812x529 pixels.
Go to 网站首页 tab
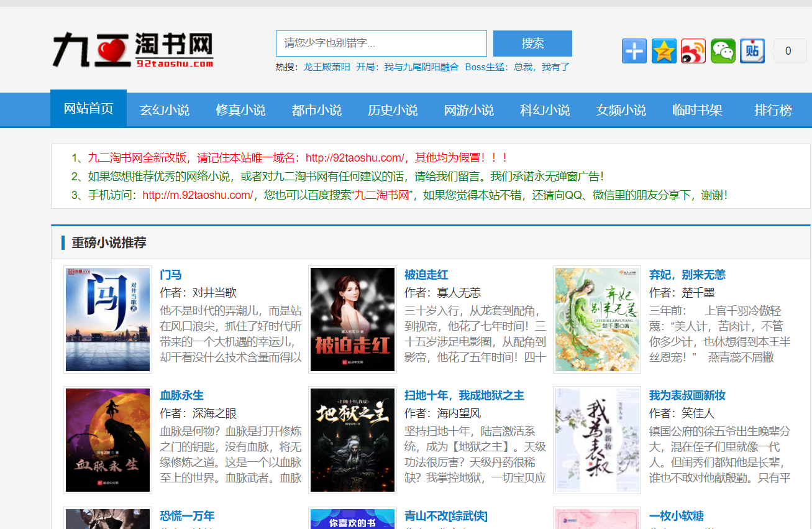[x=88, y=109]
